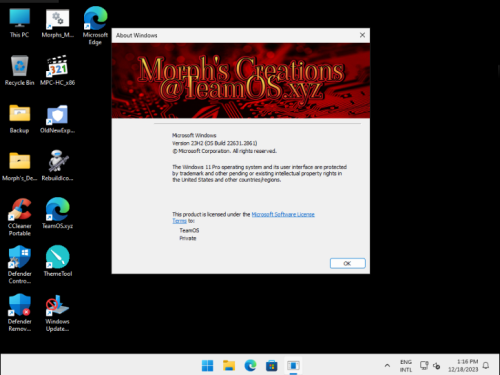Open the Recycle Bin
Screen dimensions: 500x375
(19, 70)
